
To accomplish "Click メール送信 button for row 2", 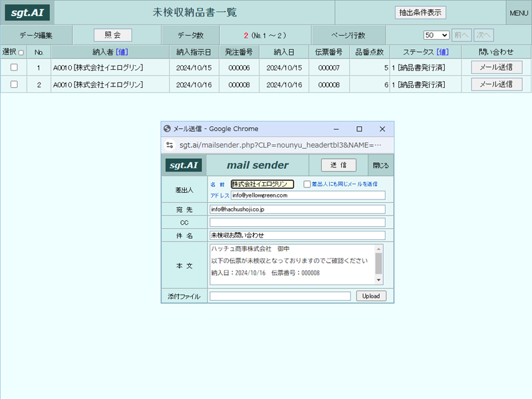I will [496, 84].
